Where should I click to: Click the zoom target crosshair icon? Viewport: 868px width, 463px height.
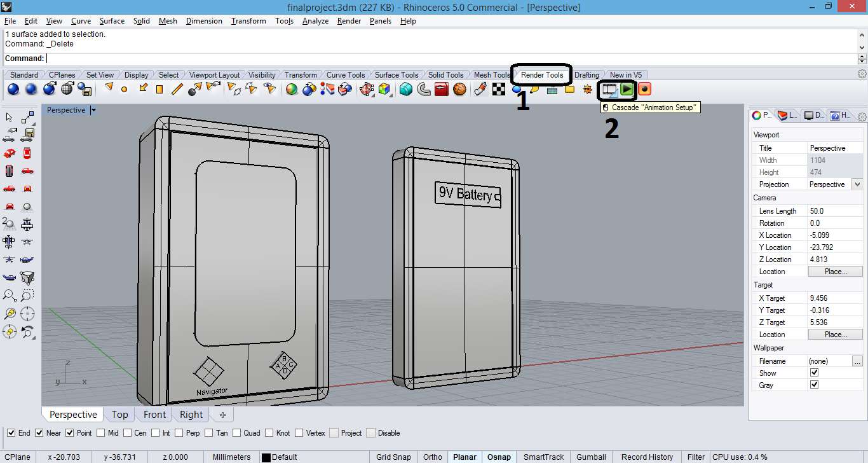27,313
